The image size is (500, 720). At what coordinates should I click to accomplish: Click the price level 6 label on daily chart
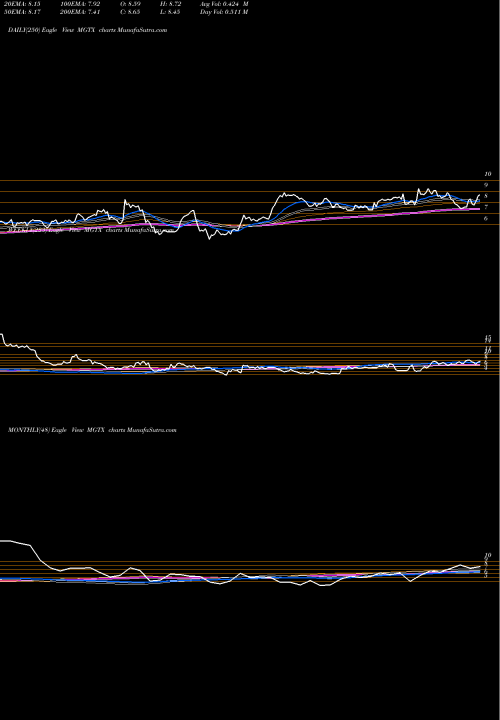(x=486, y=219)
